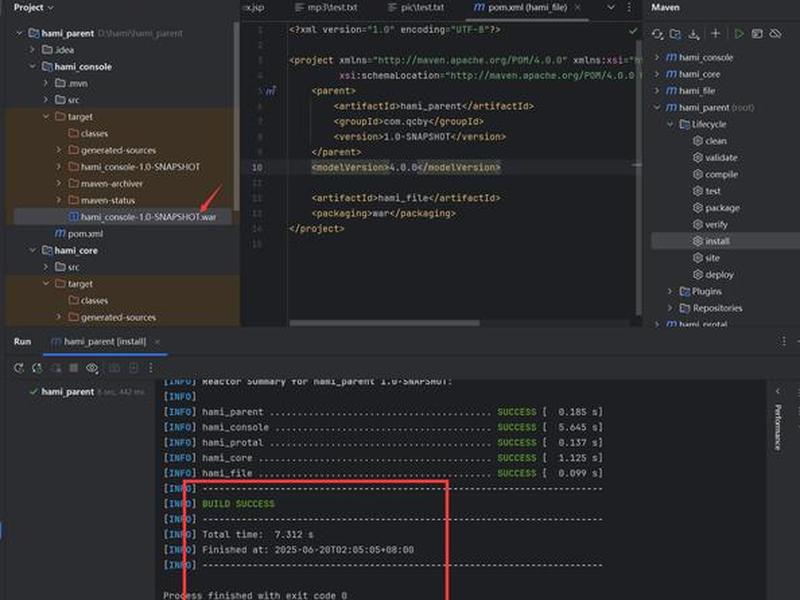Expand maven-archiver folder
The width and height of the screenshot is (800, 600).
pos(59,184)
